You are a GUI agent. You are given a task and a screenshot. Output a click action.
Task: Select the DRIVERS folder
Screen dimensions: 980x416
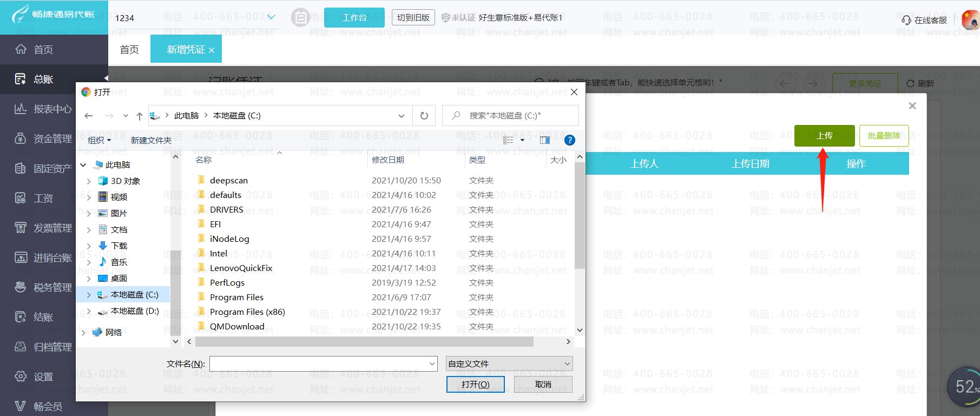coord(226,210)
